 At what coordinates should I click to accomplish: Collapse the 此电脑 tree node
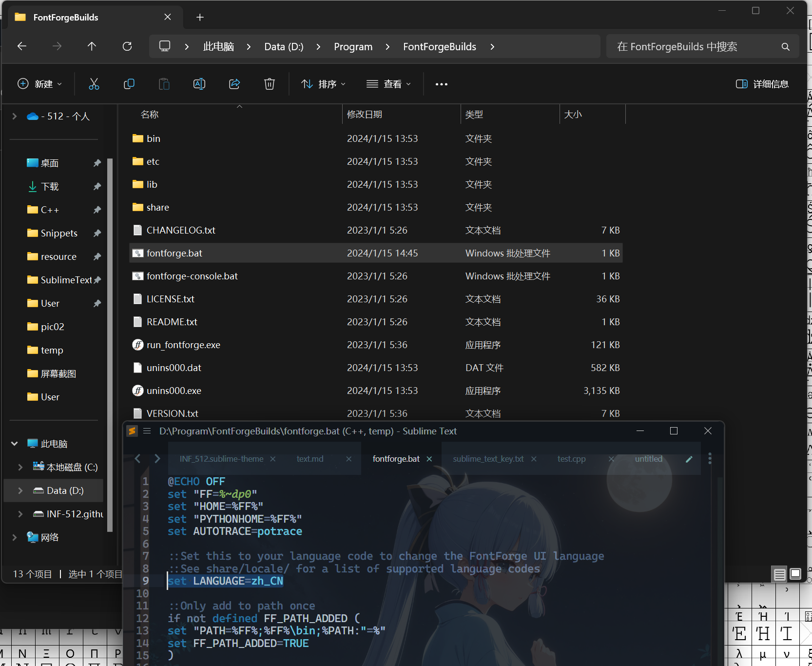[15, 444]
